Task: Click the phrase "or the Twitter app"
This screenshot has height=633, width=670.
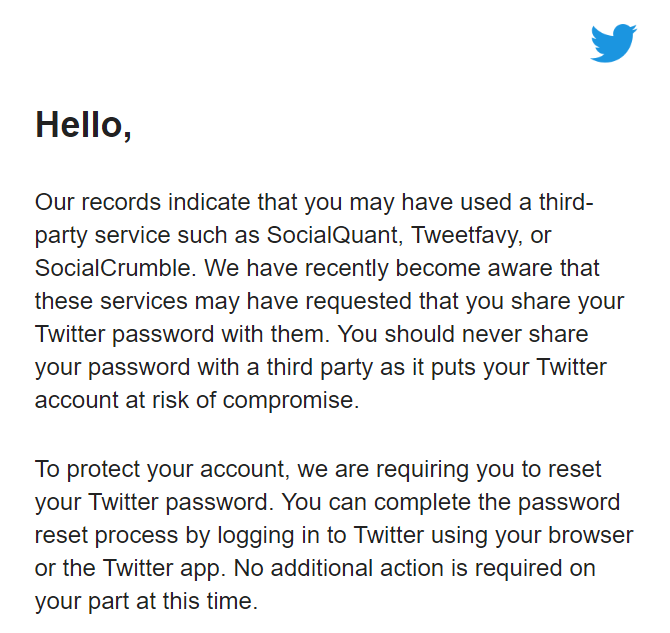Action: pyautogui.click(x=129, y=568)
